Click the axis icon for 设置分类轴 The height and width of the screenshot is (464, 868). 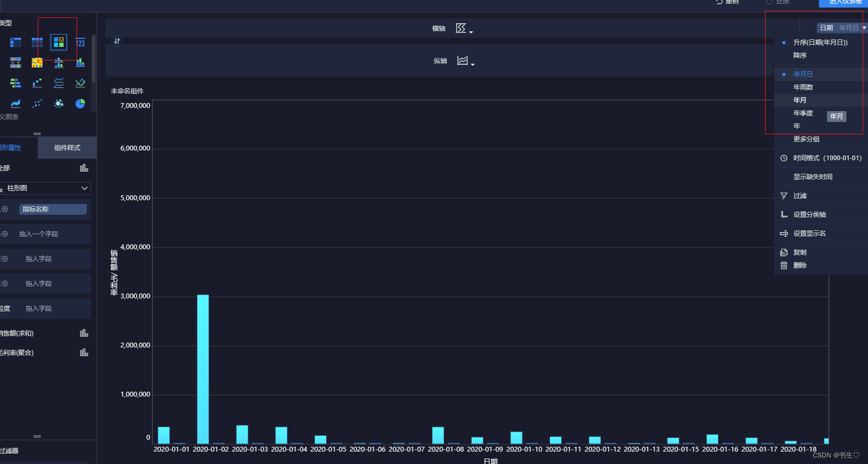point(784,215)
